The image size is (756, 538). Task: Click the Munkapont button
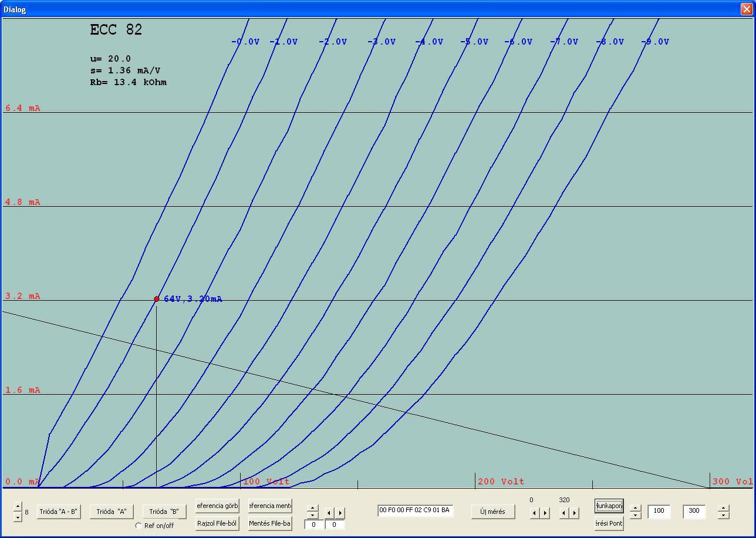[609, 506]
